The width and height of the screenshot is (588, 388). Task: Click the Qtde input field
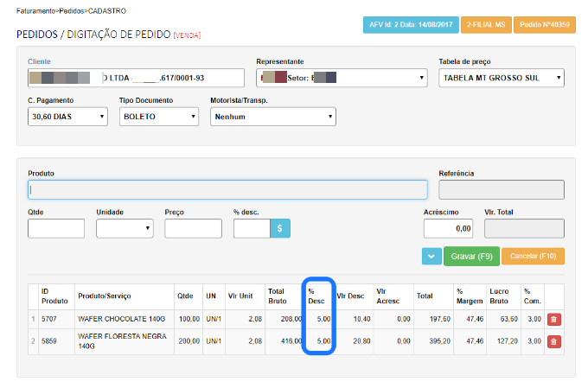(56, 228)
